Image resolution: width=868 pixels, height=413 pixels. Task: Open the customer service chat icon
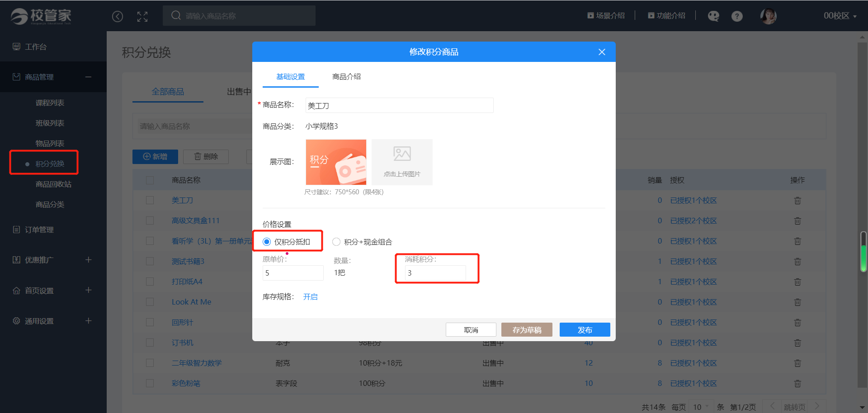point(713,16)
